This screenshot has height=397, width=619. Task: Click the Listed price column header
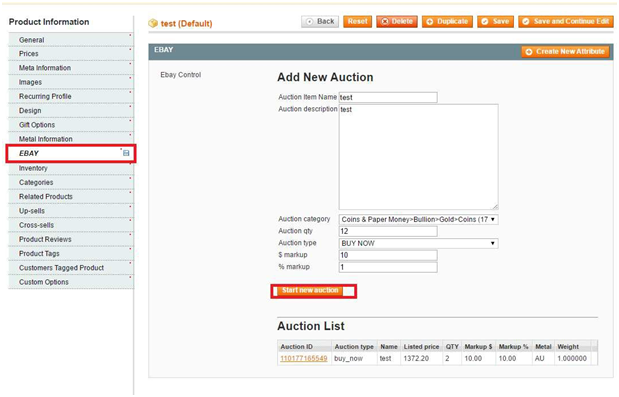tap(421, 346)
